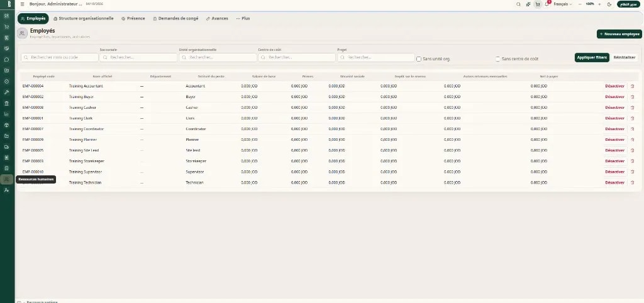Click the Réinitialiser button
The height and width of the screenshot is (303, 644).
click(625, 57)
